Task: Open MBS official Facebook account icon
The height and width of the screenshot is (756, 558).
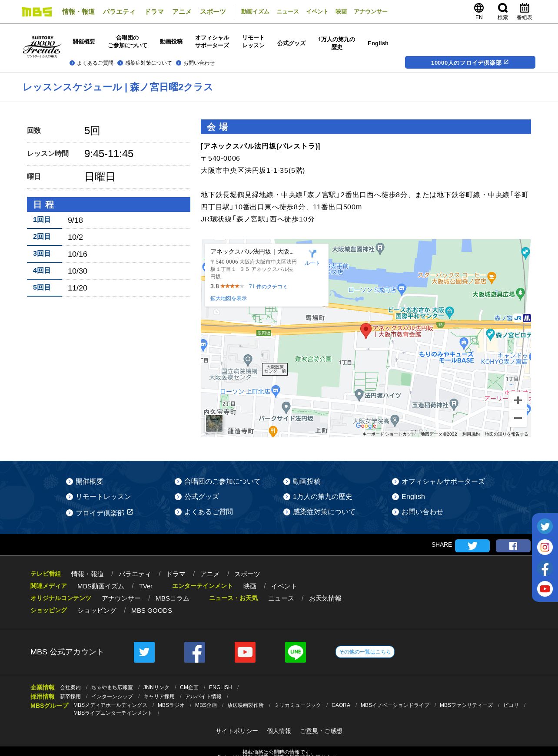Action: (195, 652)
